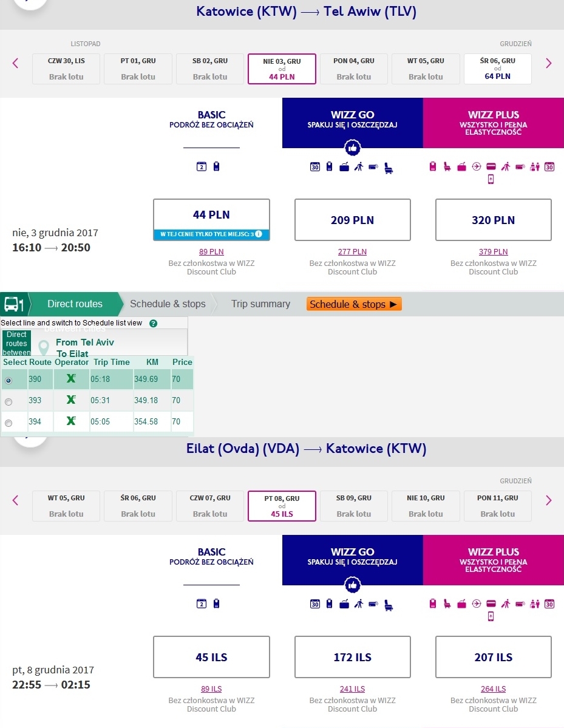Click the 'Direct routes between' green label

click(17, 343)
